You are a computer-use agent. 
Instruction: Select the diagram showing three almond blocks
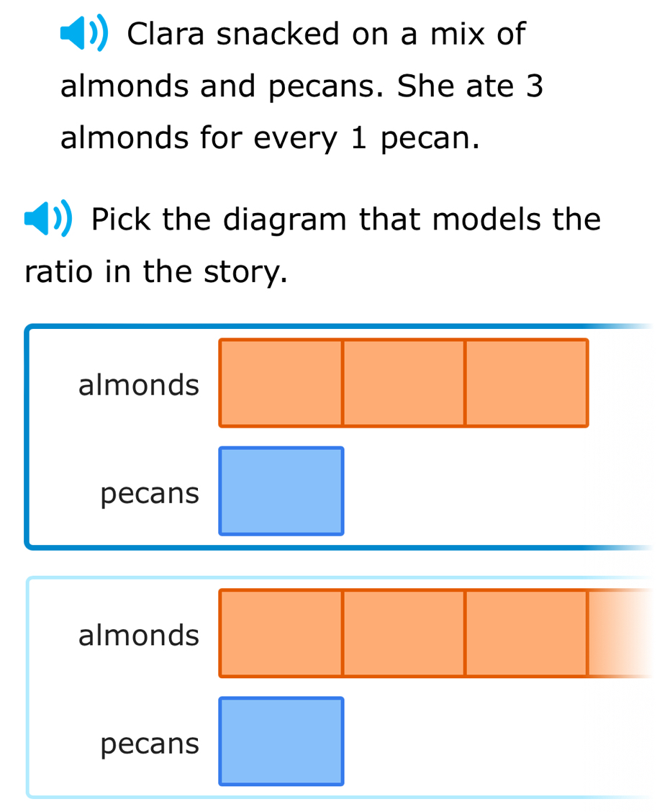coord(338,436)
